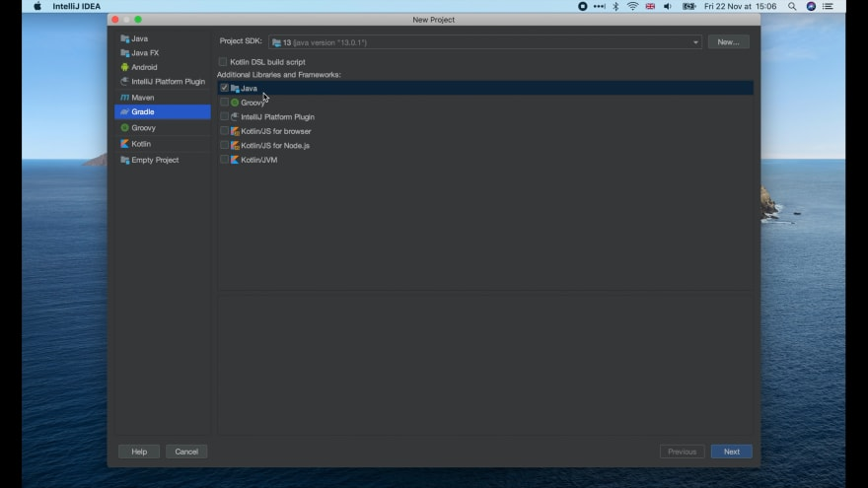
Task: Open Spotlight search in menu bar
Action: point(792,6)
